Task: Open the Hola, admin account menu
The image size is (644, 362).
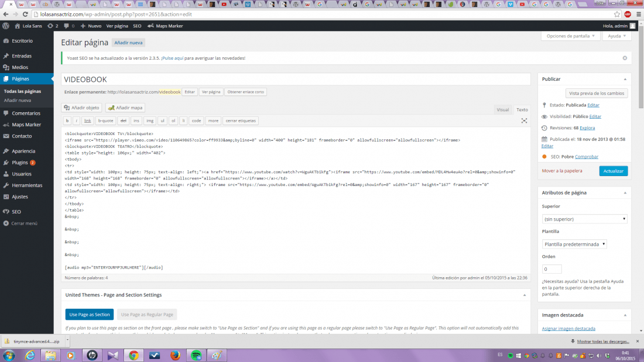Action: pos(619,26)
